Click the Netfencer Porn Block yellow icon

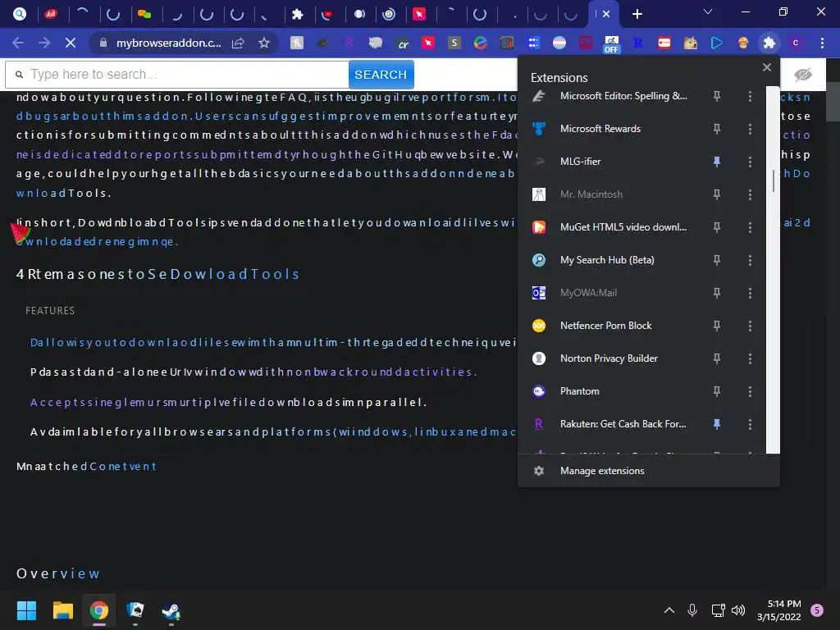539,326
